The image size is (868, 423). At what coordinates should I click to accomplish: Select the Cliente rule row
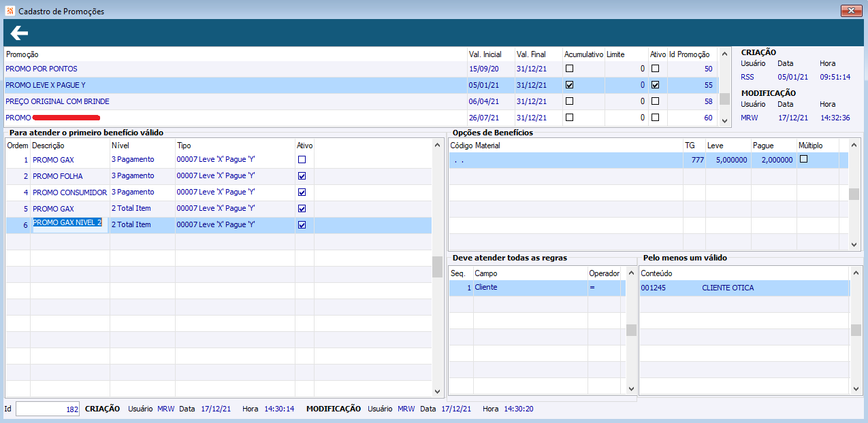point(536,288)
